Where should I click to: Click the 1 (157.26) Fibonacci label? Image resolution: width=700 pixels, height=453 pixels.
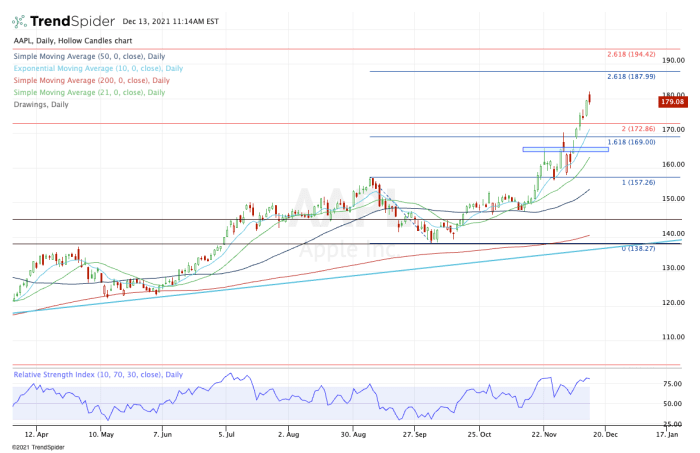638,183
